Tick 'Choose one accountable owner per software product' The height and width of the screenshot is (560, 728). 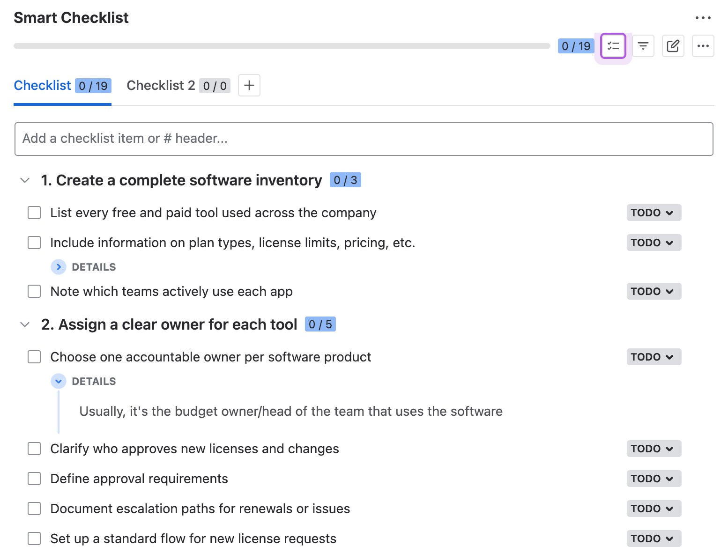click(34, 357)
